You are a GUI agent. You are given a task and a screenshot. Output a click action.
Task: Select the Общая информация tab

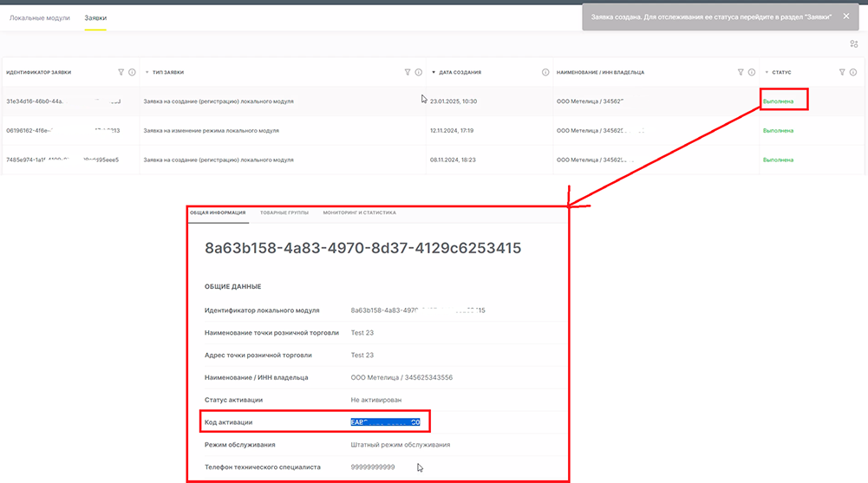tap(218, 212)
